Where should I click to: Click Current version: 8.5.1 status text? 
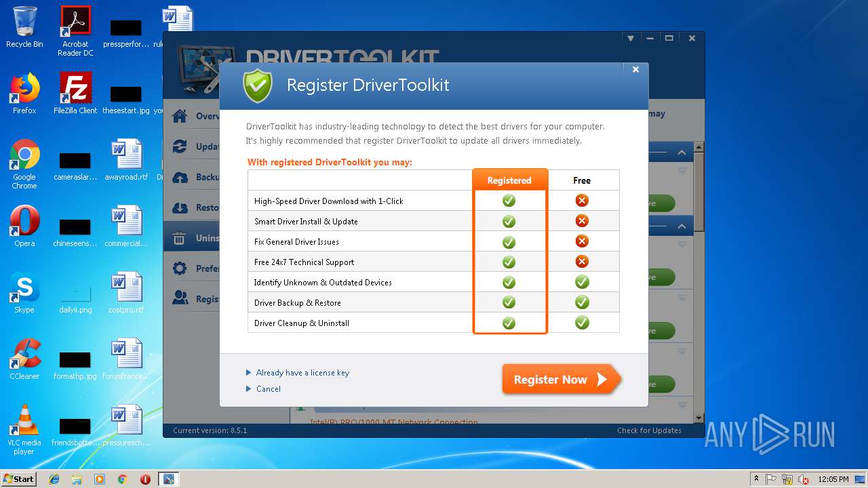click(x=210, y=430)
